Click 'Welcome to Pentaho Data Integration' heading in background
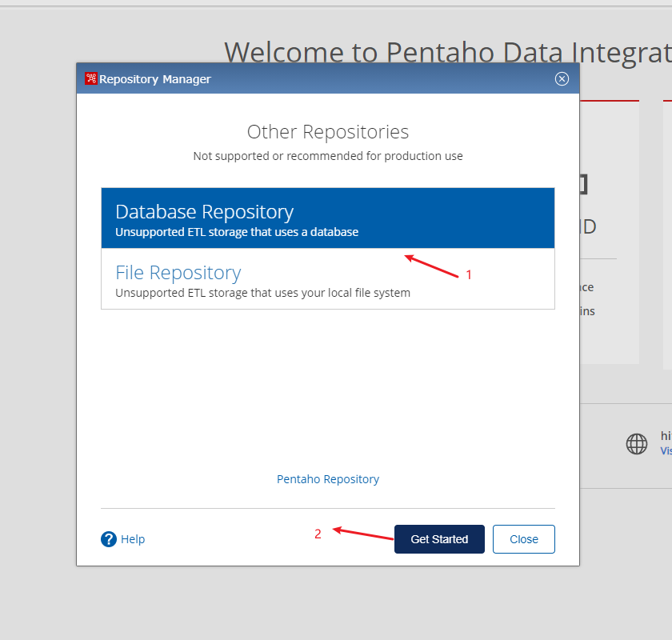Image resolution: width=672 pixels, height=640 pixels. point(448,53)
